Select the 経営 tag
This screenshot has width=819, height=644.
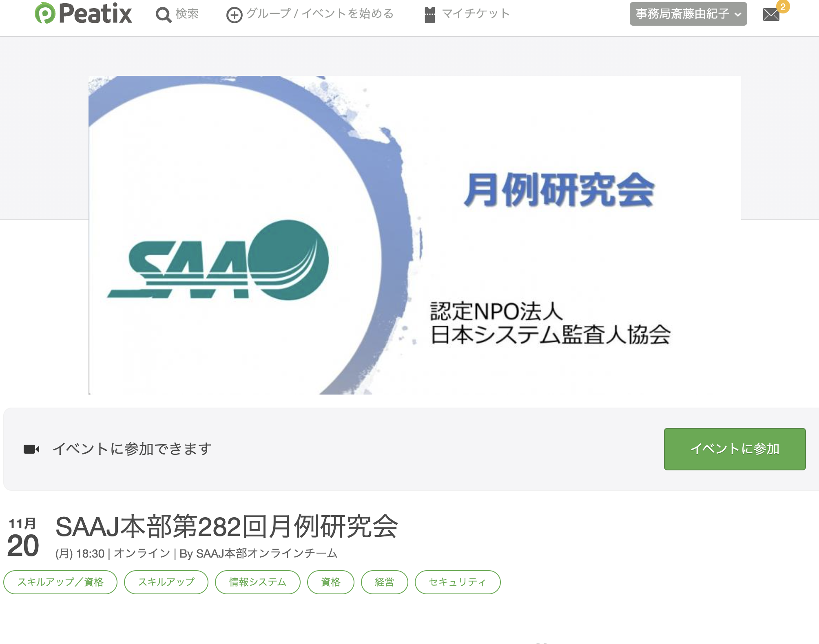(x=385, y=582)
